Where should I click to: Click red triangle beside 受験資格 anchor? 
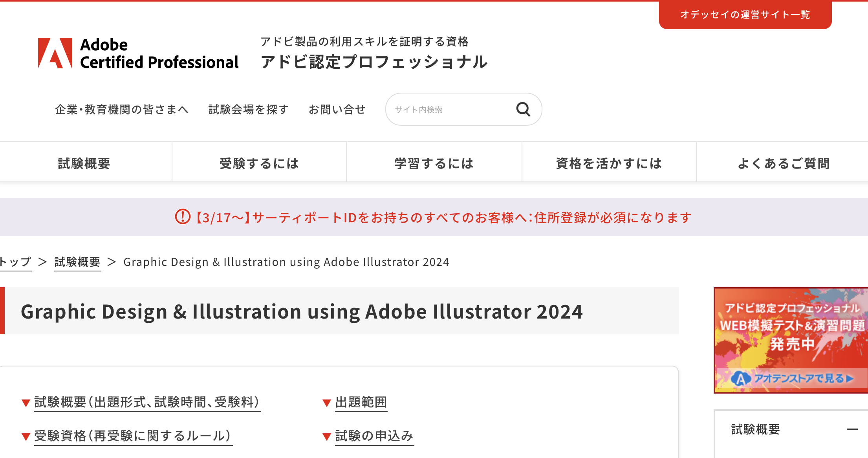[26, 436]
